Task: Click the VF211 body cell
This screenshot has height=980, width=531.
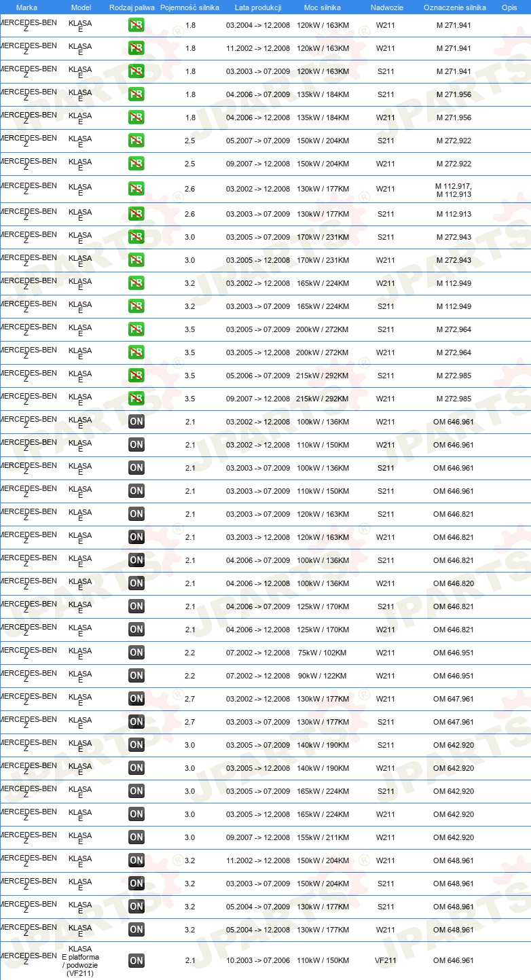Action: point(386,961)
